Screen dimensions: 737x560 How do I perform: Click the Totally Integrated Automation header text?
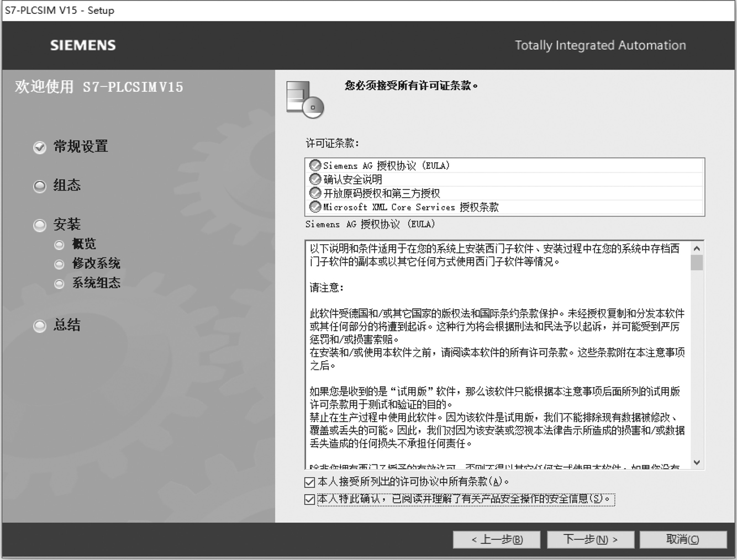click(x=601, y=45)
